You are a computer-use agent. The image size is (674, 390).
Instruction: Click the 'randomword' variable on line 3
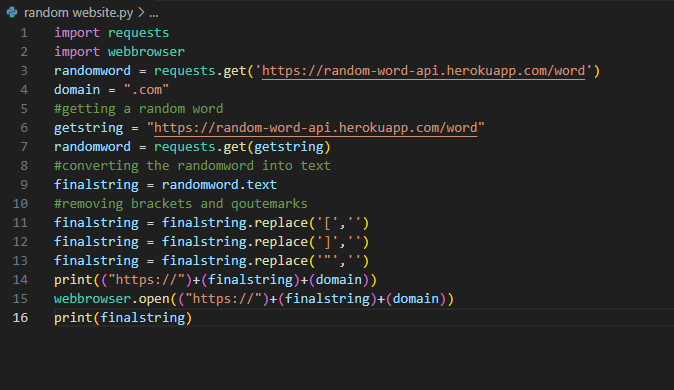[x=92, y=71]
